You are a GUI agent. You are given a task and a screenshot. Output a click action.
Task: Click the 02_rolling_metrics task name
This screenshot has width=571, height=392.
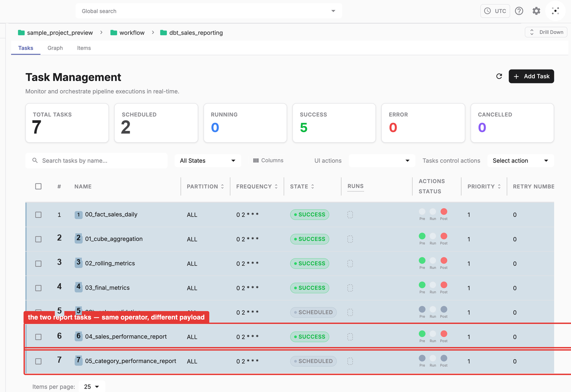[x=110, y=263]
